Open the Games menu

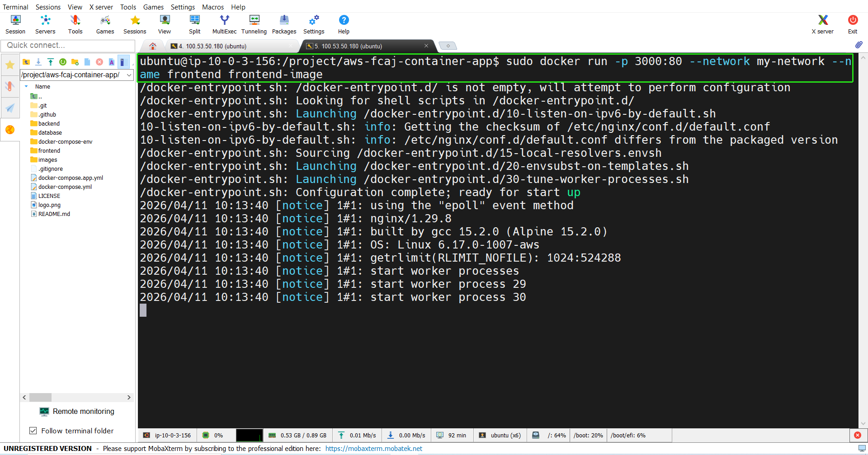153,7
